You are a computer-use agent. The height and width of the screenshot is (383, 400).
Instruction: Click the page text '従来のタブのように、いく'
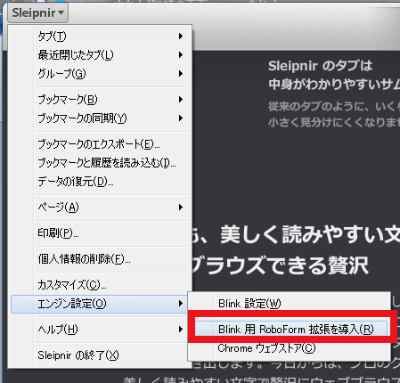334,107
